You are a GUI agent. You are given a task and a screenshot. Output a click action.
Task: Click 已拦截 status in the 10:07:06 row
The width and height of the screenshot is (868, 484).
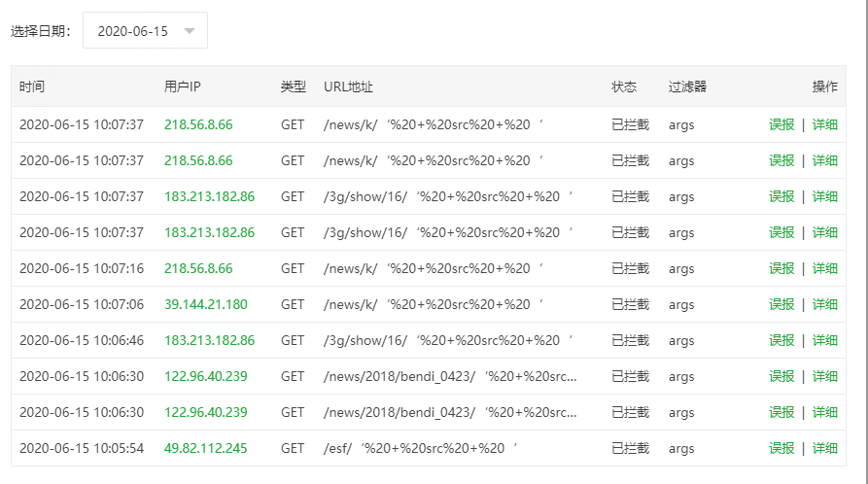click(x=631, y=304)
